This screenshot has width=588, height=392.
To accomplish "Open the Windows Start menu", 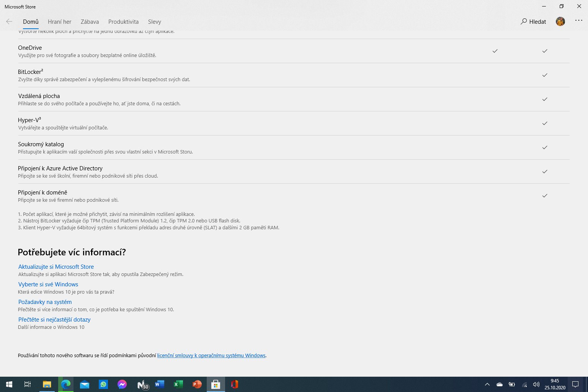I will [x=9, y=384].
